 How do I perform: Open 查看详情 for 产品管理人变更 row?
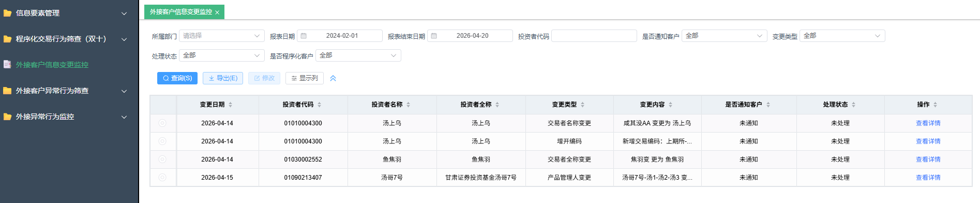[x=928, y=178]
